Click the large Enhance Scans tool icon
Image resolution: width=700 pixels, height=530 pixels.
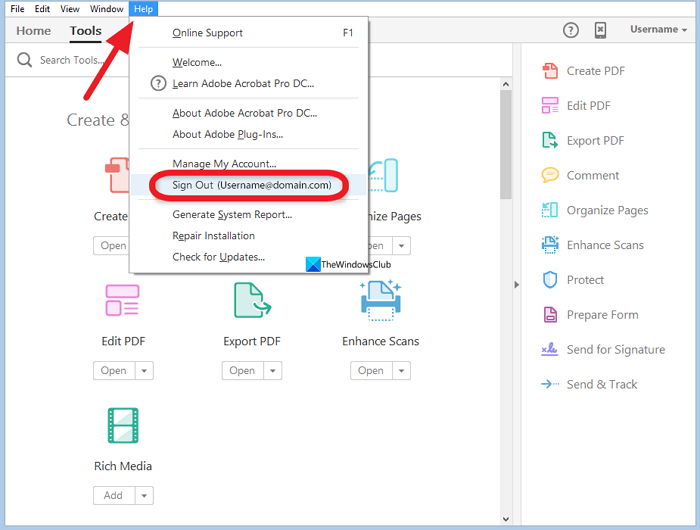(x=381, y=300)
